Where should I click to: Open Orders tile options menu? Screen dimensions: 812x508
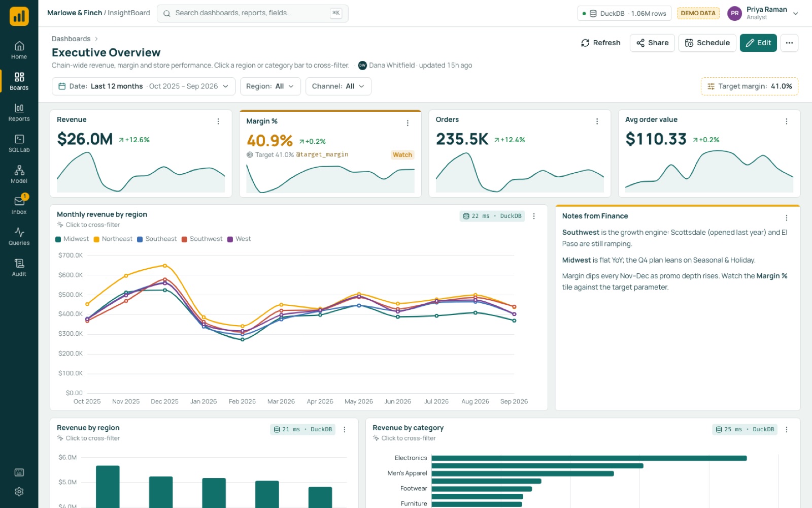coord(597,121)
